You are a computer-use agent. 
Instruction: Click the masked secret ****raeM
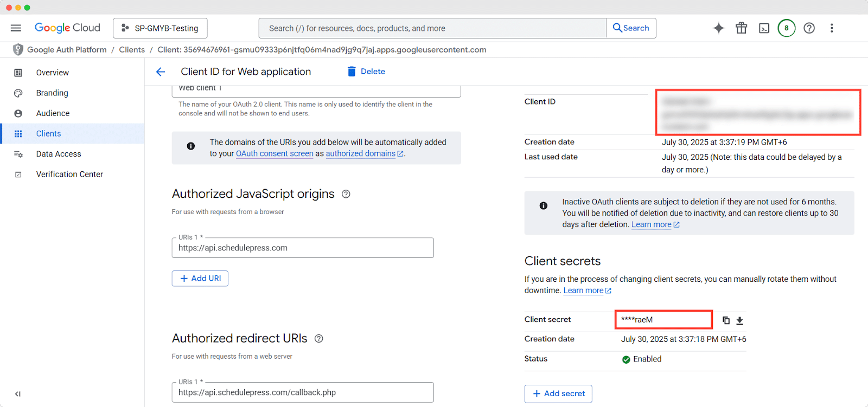point(637,320)
